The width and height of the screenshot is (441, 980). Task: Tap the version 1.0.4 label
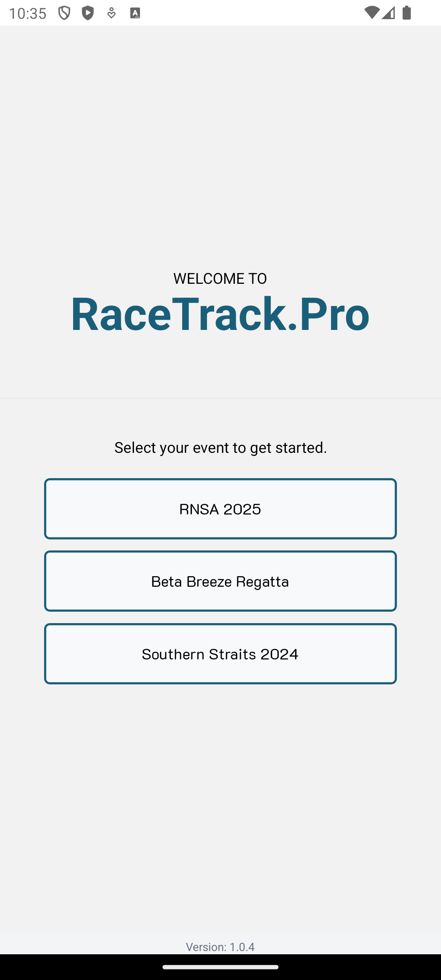click(x=220, y=947)
